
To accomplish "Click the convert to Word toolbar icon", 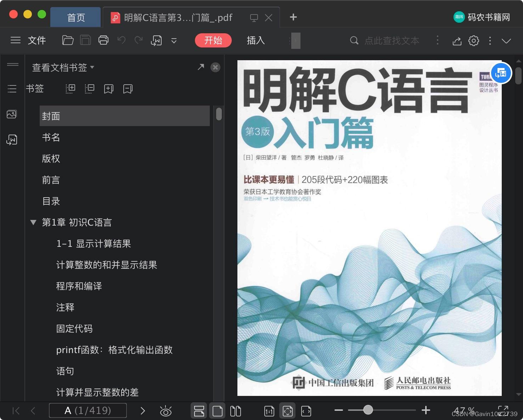I will click(156, 41).
